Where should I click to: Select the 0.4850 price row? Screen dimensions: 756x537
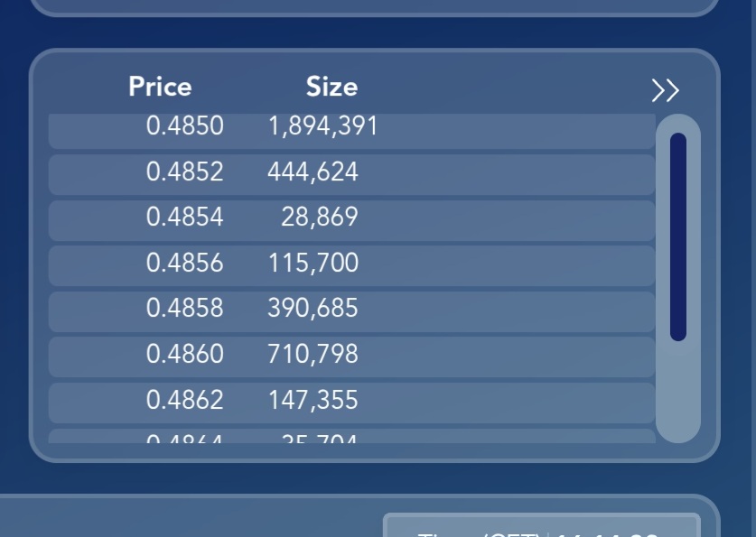tap(352, 131)
